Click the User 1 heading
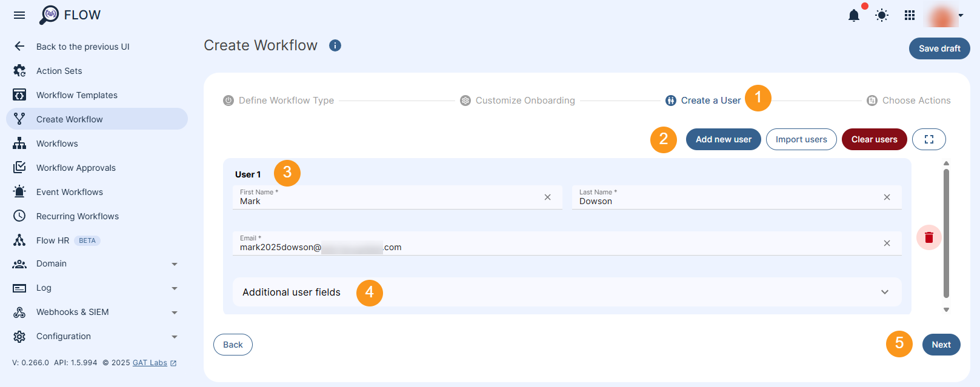 (x=248, y=174)
